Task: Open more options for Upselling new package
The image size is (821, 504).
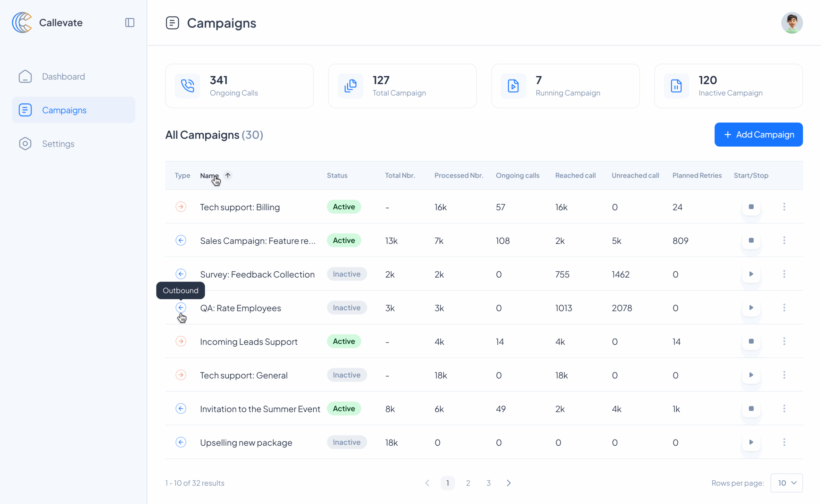Action: 784,442
